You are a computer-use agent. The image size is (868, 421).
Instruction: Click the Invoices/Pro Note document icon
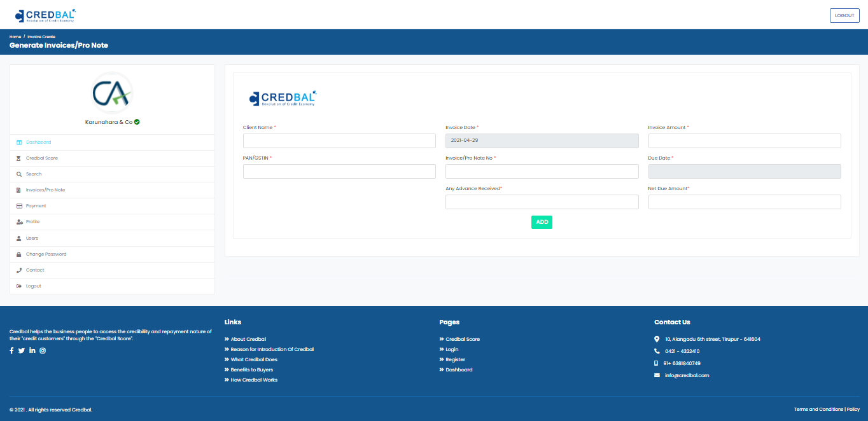tap(19, 190)
